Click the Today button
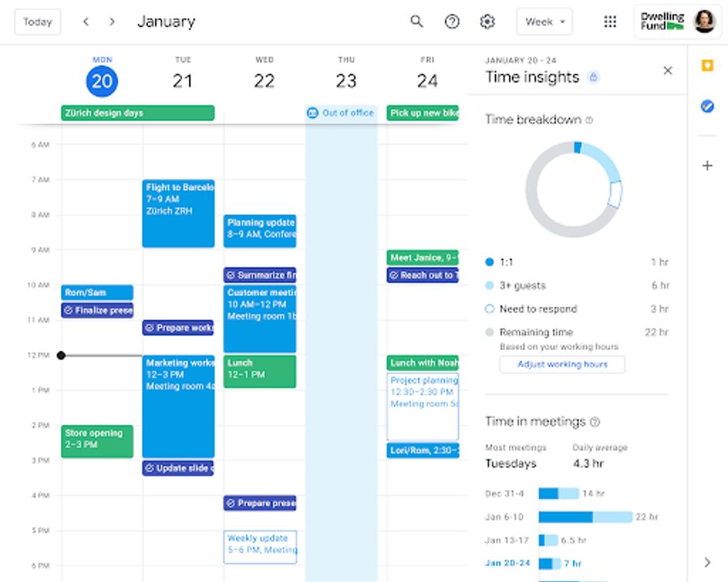 38,21
